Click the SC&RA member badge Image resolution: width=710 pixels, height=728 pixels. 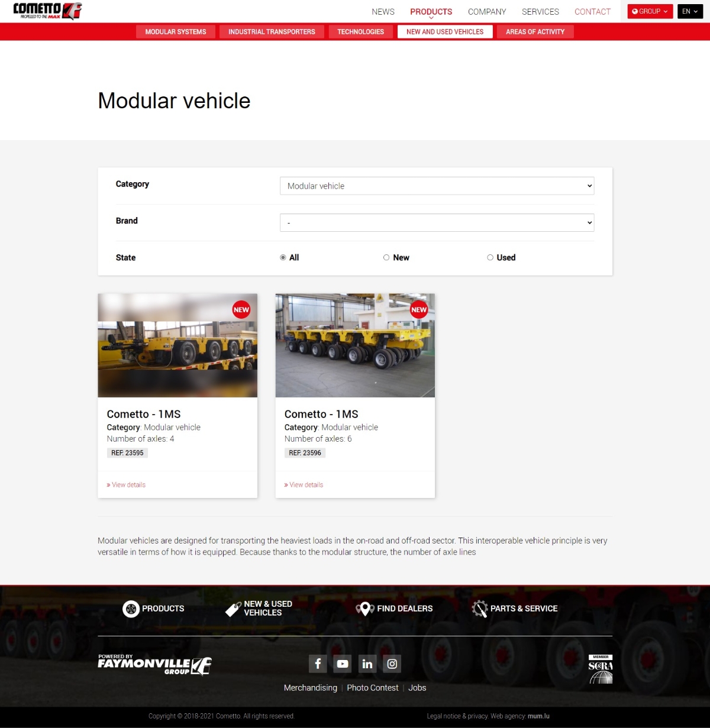601,669
